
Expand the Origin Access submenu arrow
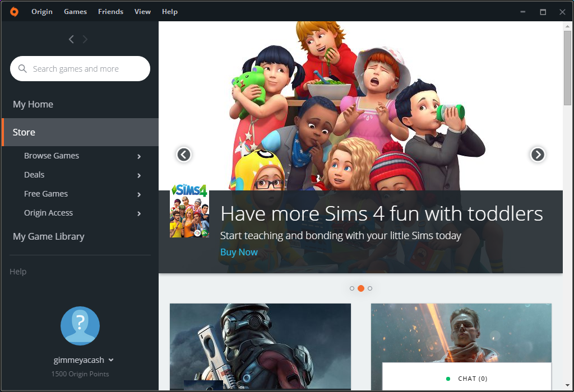click(139, 213)
